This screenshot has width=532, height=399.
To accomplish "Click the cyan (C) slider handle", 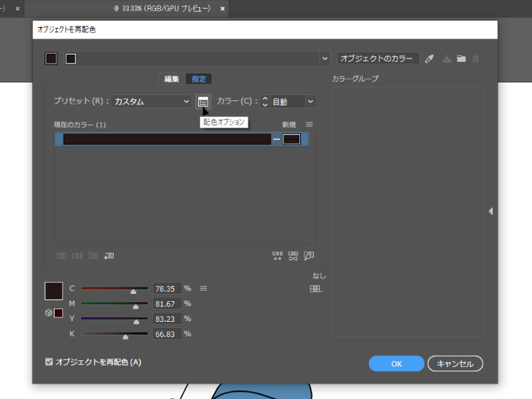I will pos(134,291).
